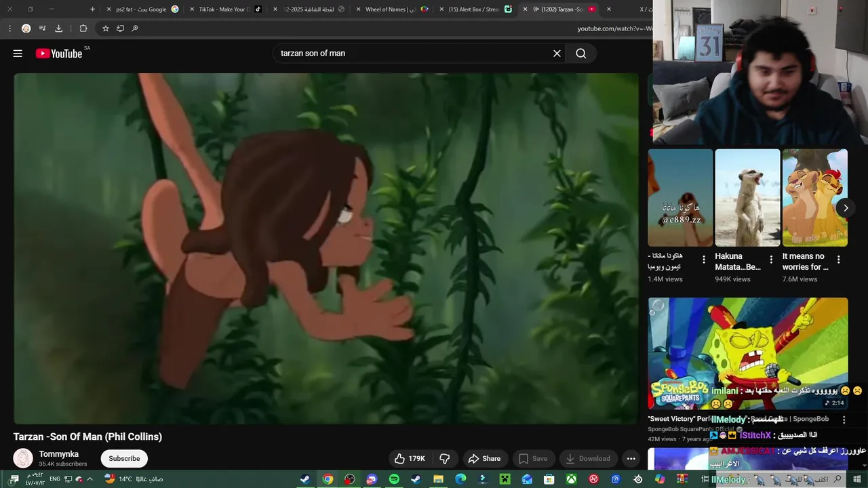Image resolution: width=868 pixels, height=488 pixels.
Task: Open the Chrome profile avatar
Action: pyautogui.click(x=26, y=28)
